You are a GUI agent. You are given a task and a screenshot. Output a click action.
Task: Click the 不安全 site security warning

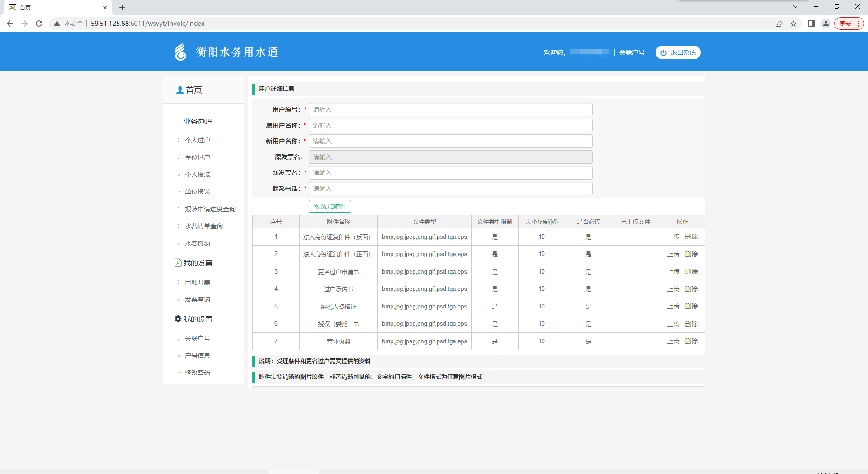pos(69,24)
